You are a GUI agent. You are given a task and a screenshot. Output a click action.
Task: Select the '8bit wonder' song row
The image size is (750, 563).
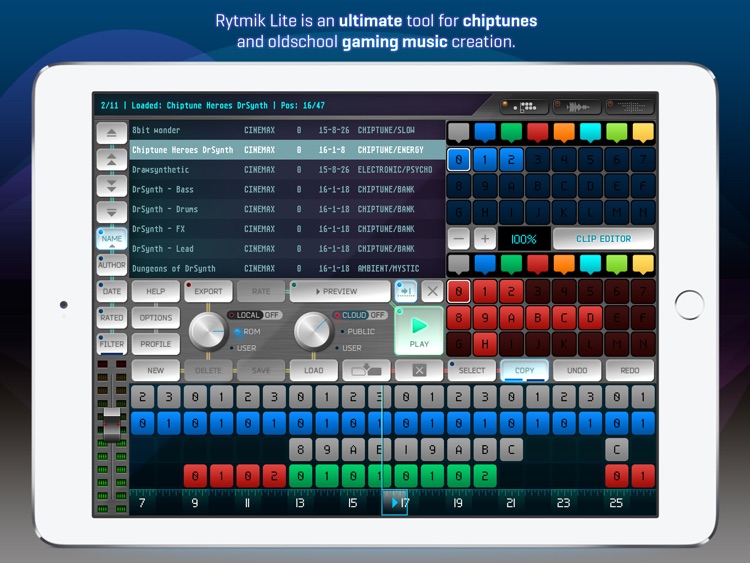tap(287, 130)
